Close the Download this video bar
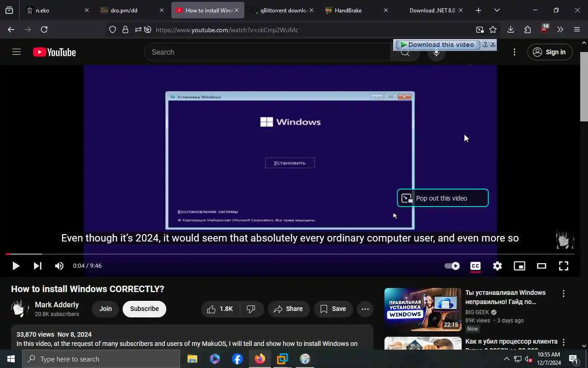The width and height of the screenshot is (588, 368). 492,45
